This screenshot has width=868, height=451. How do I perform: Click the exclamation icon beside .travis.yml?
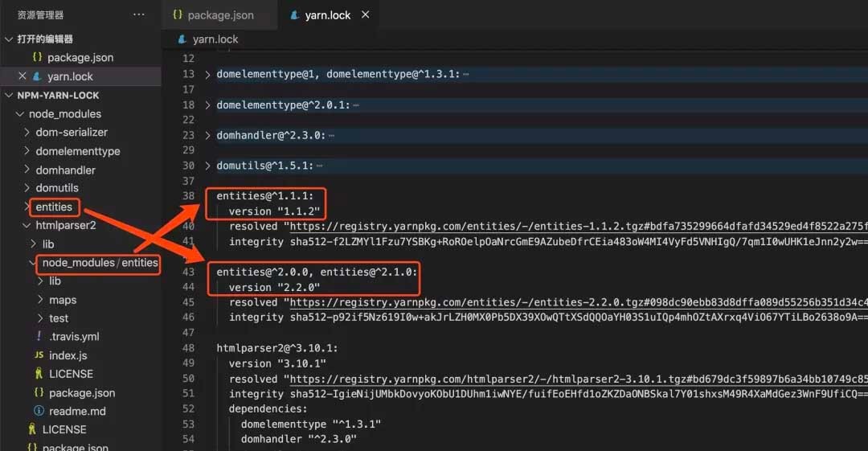click(x=39, y=337)
